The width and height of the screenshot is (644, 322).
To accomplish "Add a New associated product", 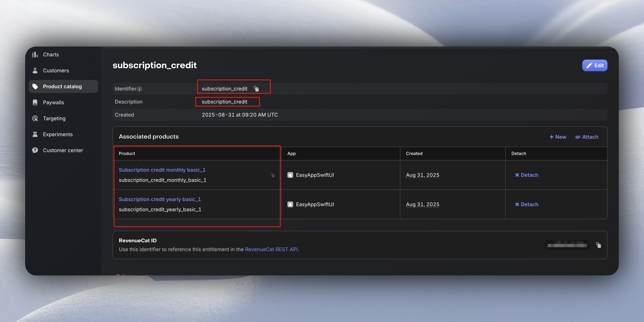I will [x=558, y=137].
